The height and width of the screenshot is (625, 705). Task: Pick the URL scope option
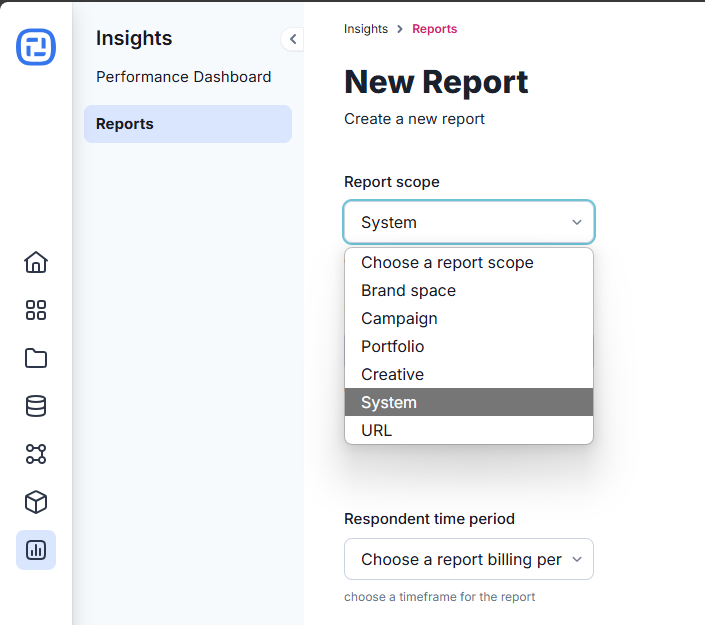[469, 430]
